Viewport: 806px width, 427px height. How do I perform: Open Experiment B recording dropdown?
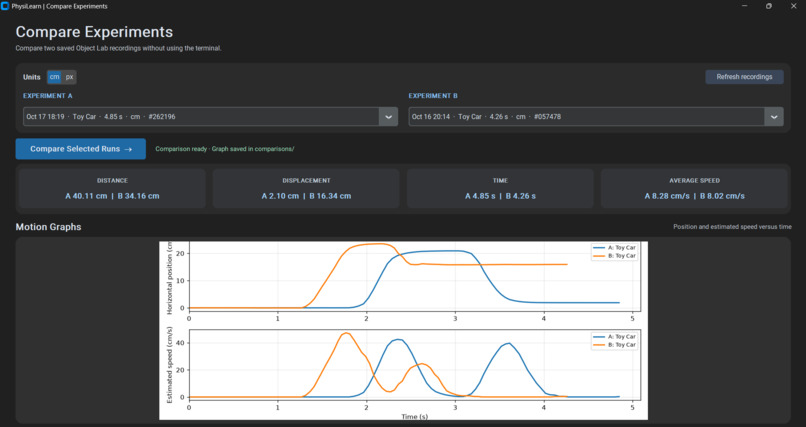tap(596, 117)
